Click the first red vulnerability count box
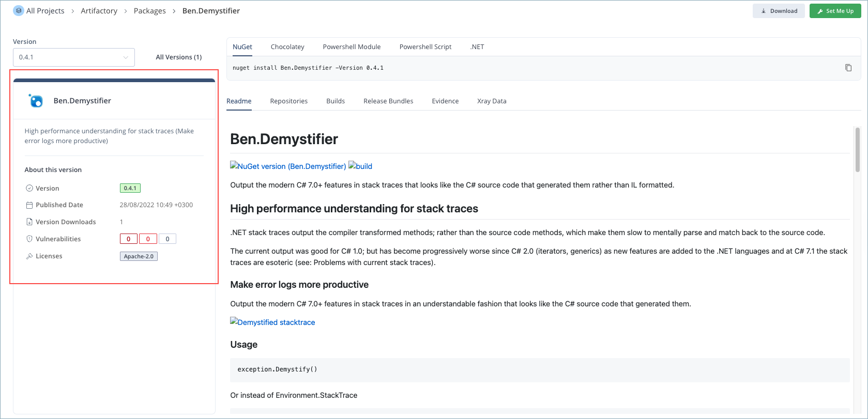868x419 pixels. 129,239
